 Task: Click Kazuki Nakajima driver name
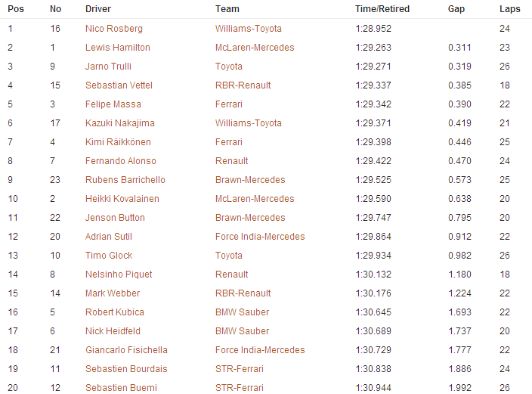click(119, 123)
